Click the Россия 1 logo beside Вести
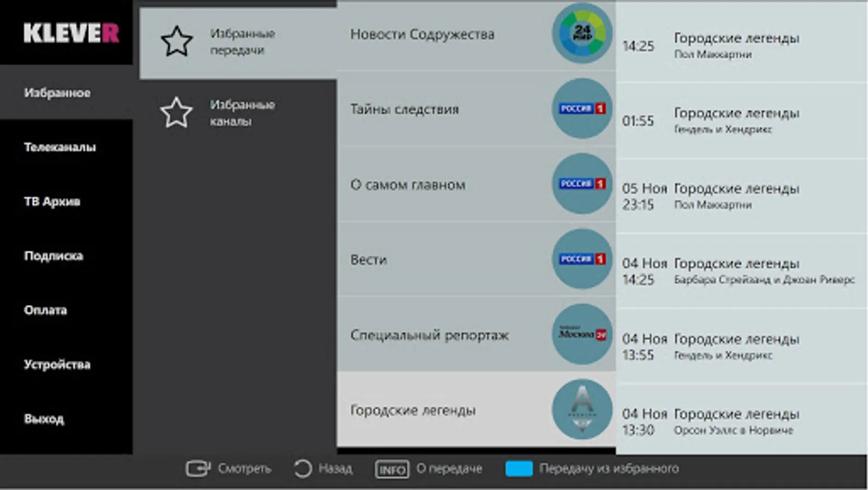 [582, 259]
